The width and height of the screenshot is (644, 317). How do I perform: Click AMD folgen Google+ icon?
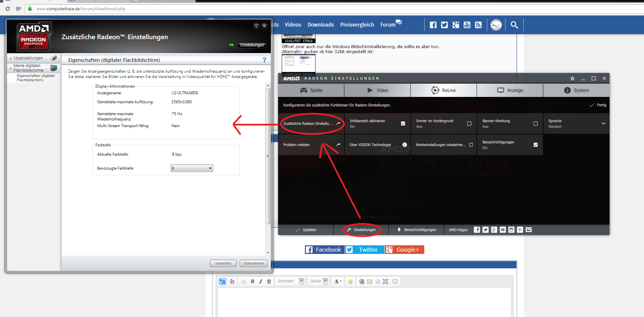pyautogui.click(x=494, y=230)
